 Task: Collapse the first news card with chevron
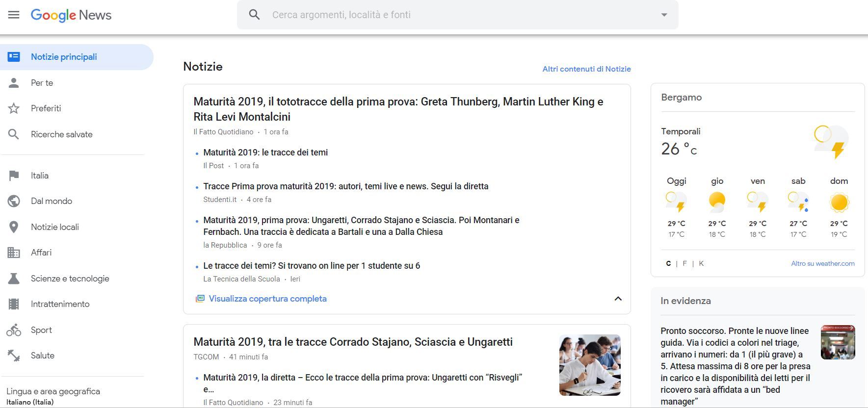pyautogui.click(x=618, y=299)
